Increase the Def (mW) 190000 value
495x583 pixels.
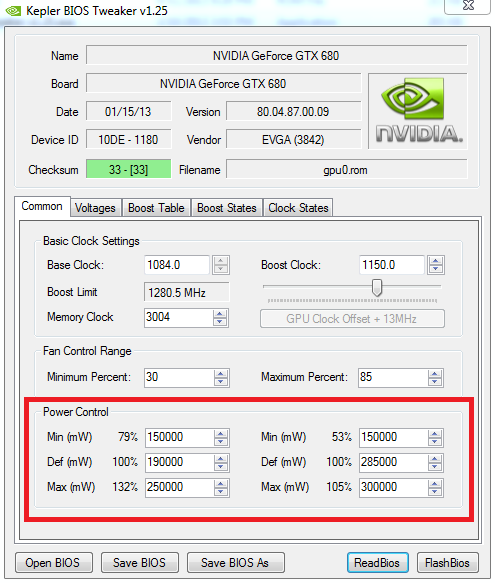click(x=221, y=459)
